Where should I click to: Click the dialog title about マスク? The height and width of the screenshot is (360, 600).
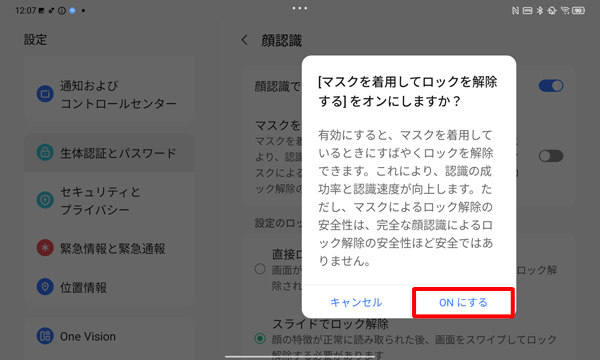408,91
